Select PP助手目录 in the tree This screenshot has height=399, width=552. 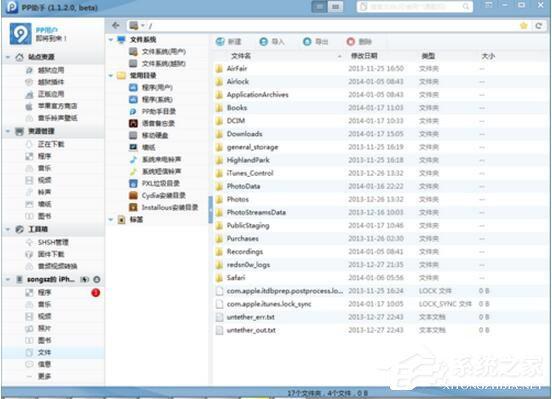(158, 111)
